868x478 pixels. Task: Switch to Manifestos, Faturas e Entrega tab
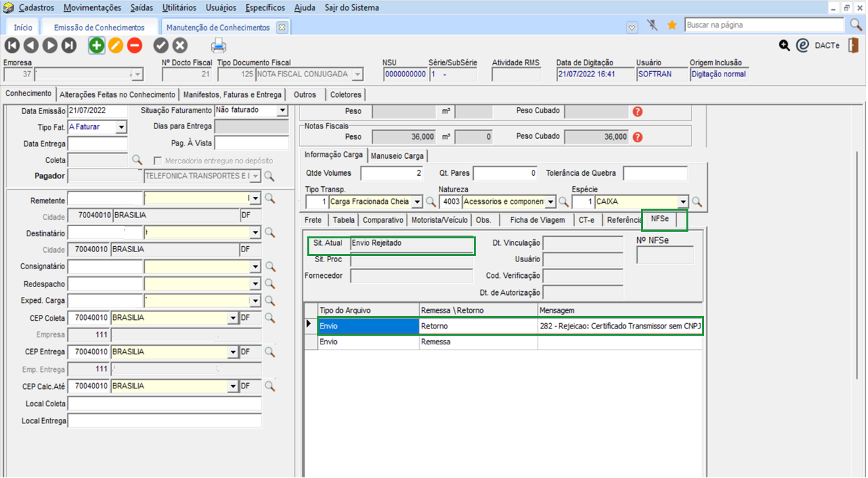pyautogui.click(x=232, y=95)
